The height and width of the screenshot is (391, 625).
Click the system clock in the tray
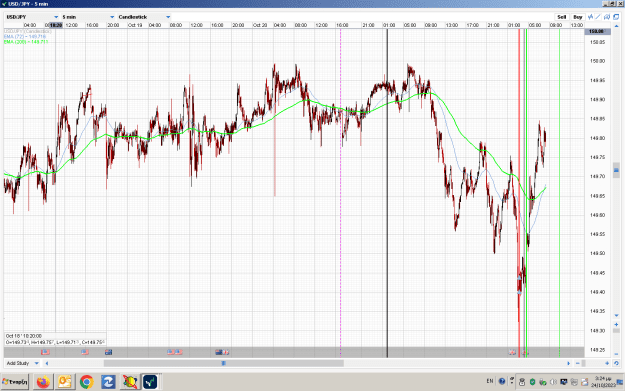[602, 381]
